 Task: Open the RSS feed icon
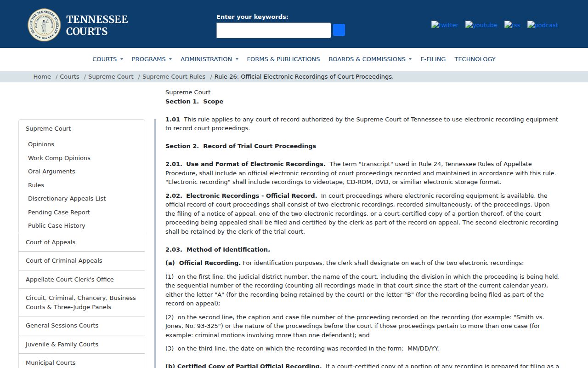click(x=512, y=25)
